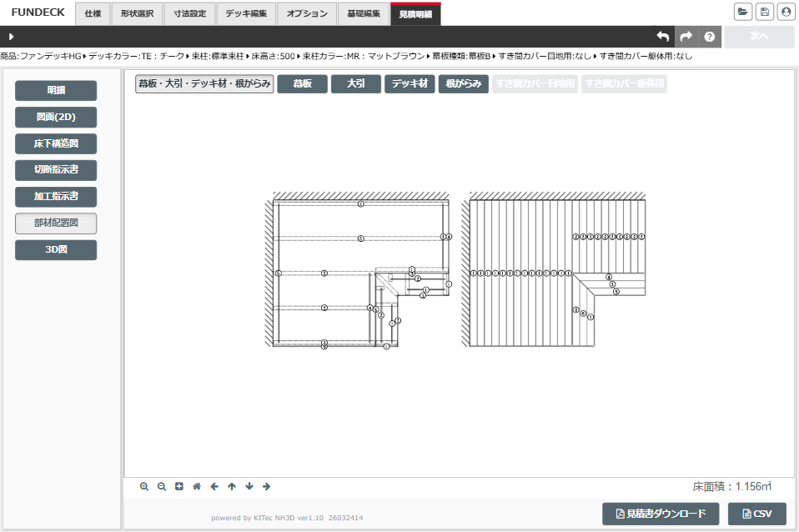799x532 pixels.
Task: Open the 床下構造図 view
Action: click(56, 144)
